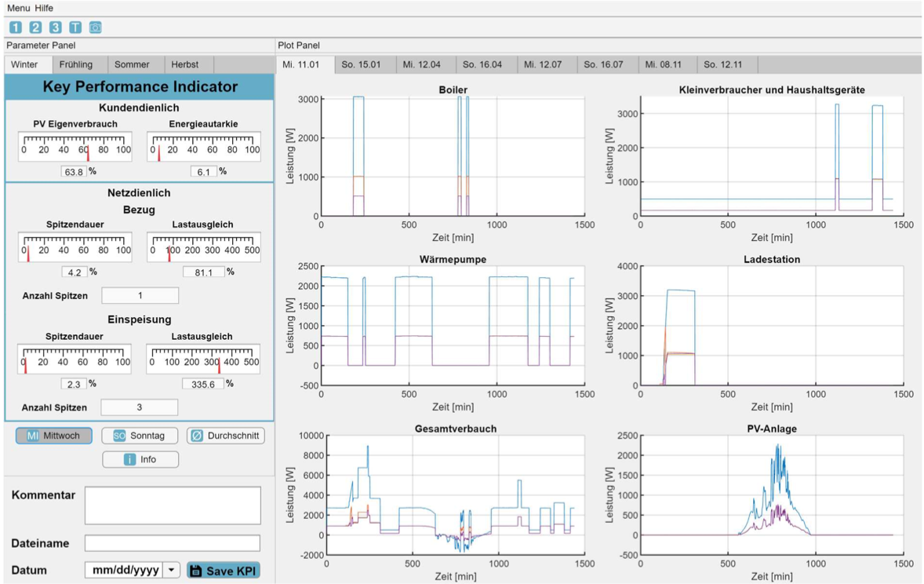Open the Datum date picker dropdown arrow
Image resolution: width=924 pixels, height=584 pixels.
[x=172, y=571]
